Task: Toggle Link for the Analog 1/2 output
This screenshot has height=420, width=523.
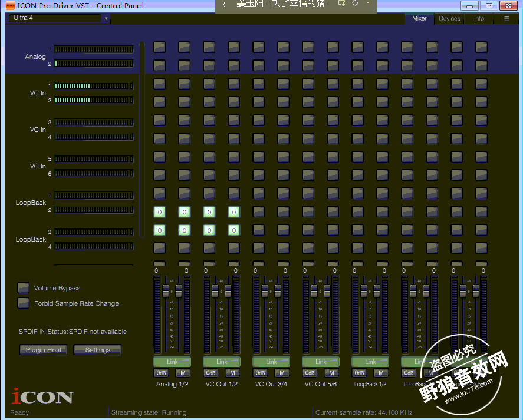Action: click(172, 362)
